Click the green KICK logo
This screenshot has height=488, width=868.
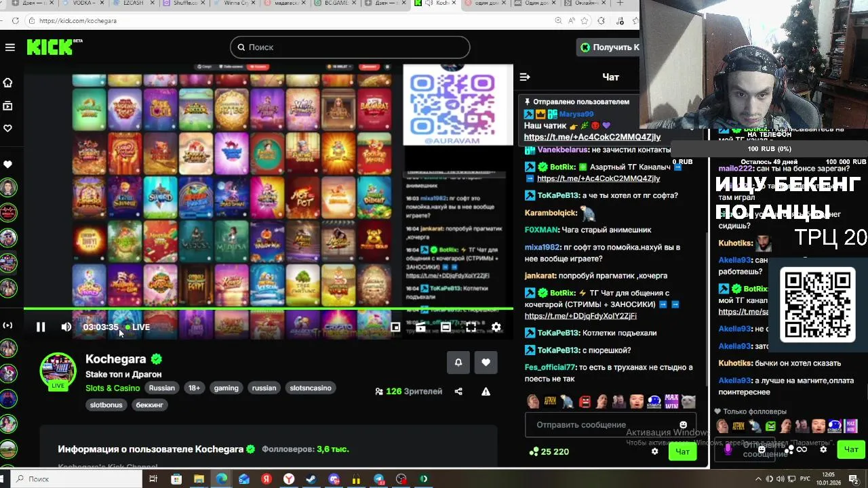pos(50,47)
